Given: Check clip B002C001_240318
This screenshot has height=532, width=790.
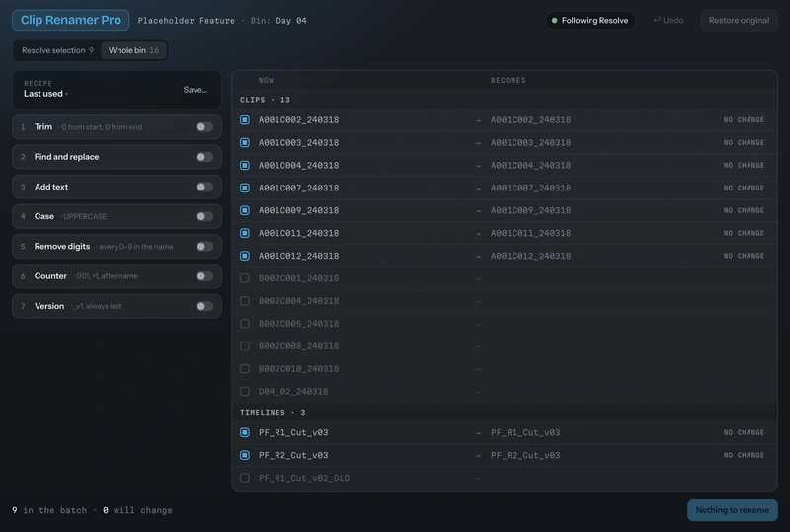Looking at the screenshot, I should (245, 278).
